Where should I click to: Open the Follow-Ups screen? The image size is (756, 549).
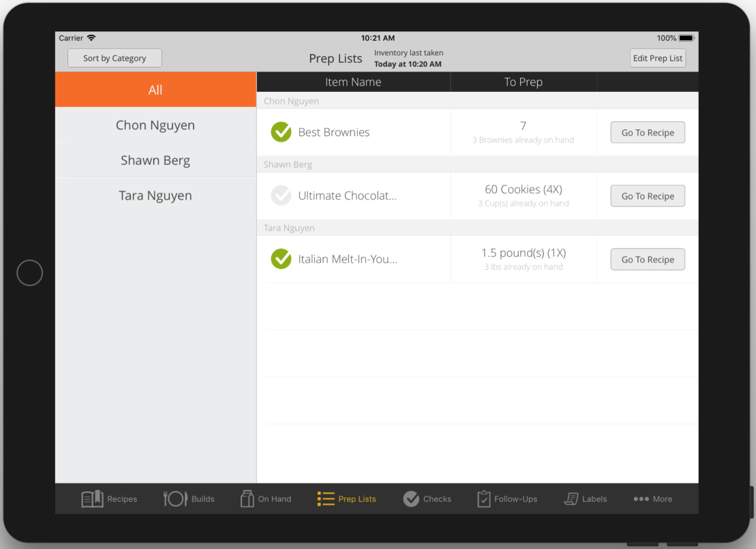point(507,499)
